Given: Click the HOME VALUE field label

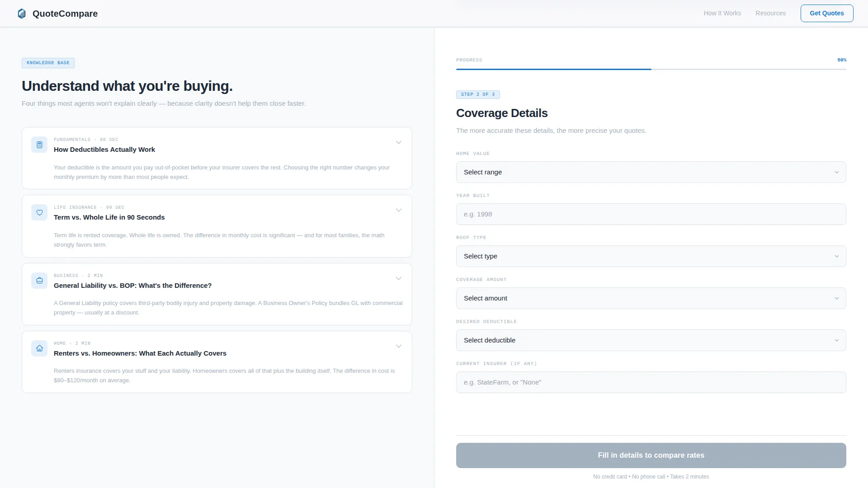Looking at the screenshot, I should [x=473, y=154].
